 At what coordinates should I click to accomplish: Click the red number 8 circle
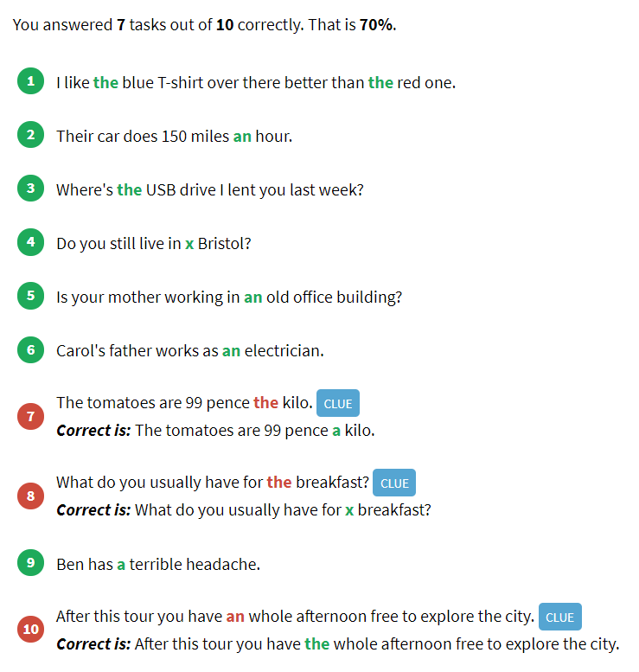pyautogui.click(x=30, y=496)
